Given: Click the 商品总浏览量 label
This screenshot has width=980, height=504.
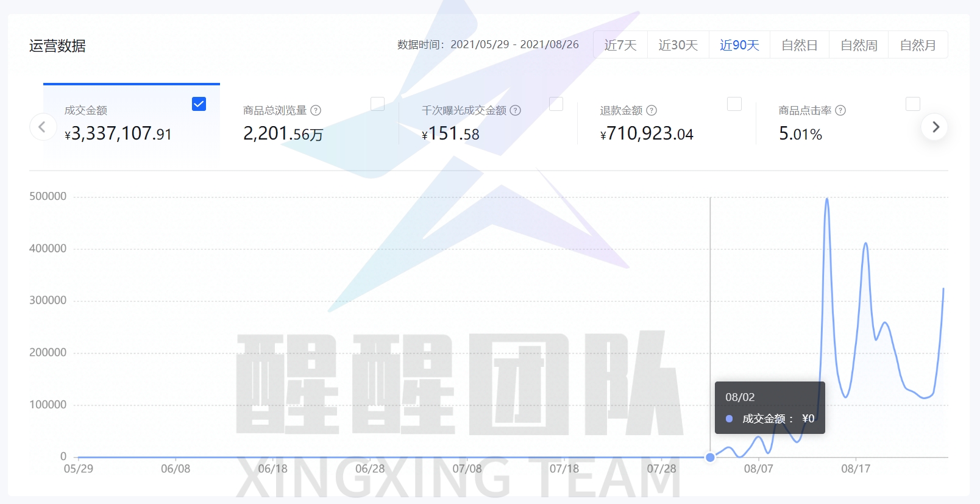Looking at the screenshot, I should point(275,110).
